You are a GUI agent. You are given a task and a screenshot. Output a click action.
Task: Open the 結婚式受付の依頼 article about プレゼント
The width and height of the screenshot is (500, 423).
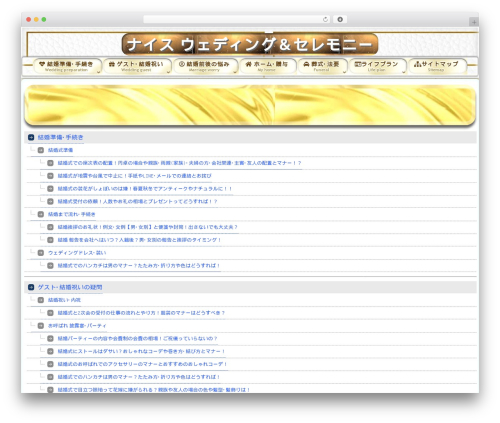(x=137, y=201)
